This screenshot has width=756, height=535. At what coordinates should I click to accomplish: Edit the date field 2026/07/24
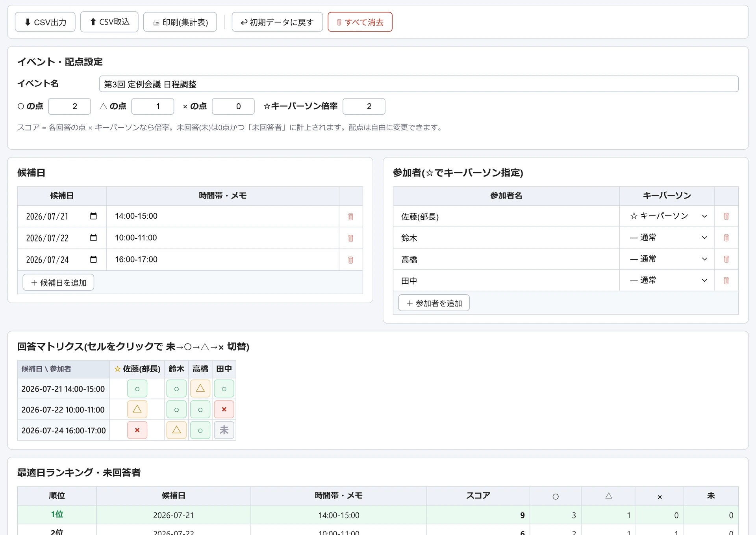62,260
